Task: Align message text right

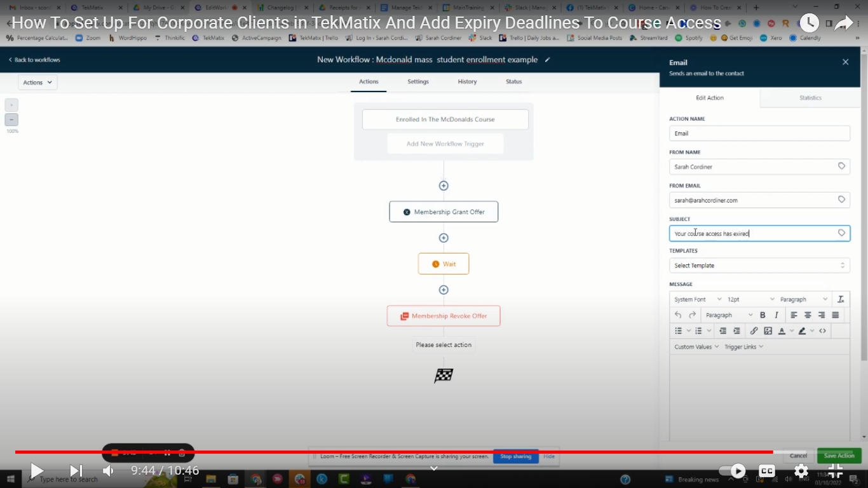Action: (822, 315)
